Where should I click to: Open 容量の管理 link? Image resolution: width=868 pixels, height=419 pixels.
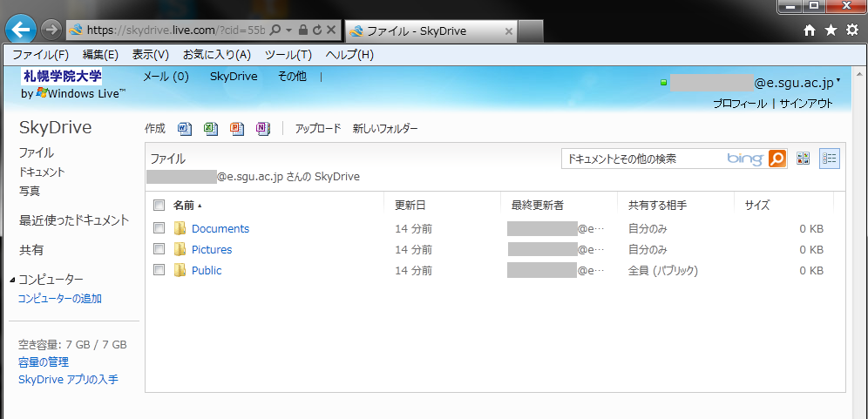coord(44,362)
